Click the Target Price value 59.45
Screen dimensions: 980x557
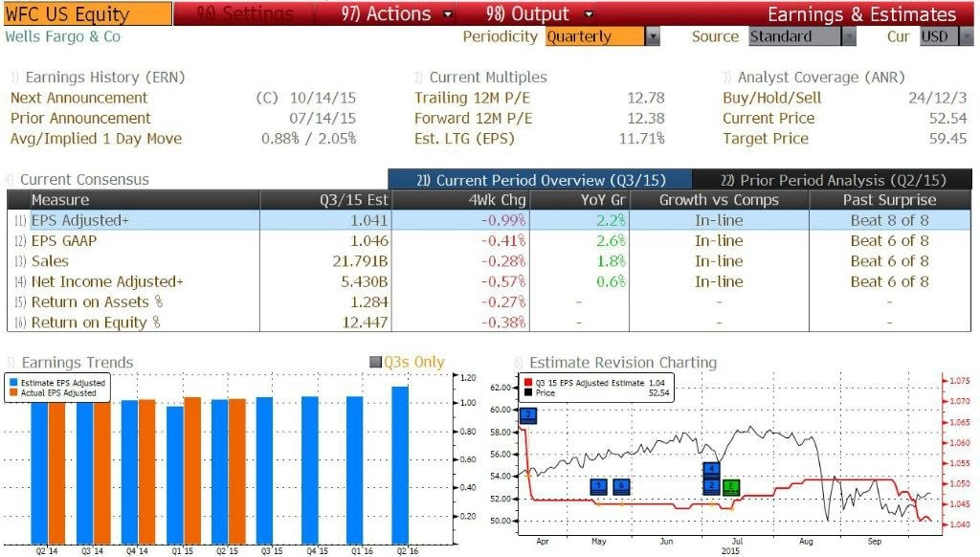(947, 139)
